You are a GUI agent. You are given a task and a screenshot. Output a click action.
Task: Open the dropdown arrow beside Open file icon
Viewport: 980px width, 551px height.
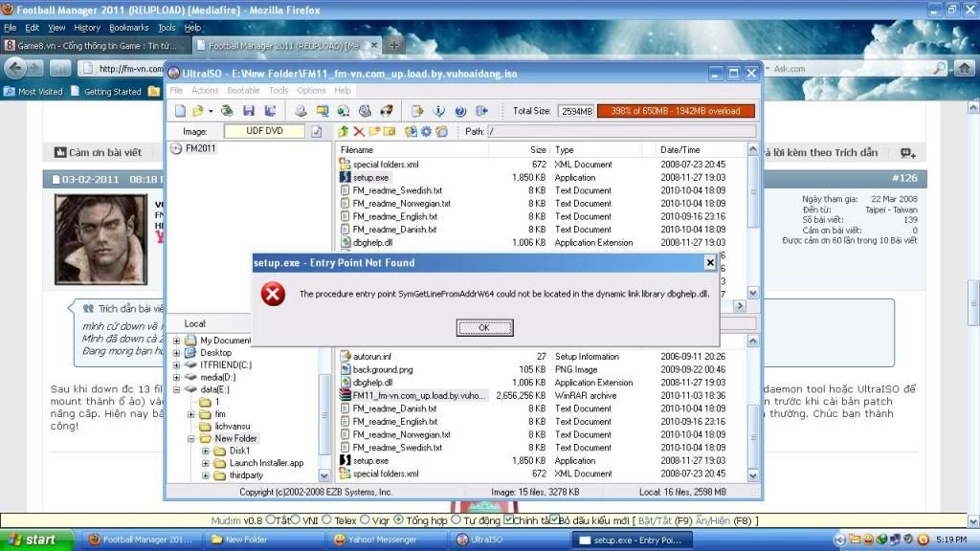click(x=210, y=111)
